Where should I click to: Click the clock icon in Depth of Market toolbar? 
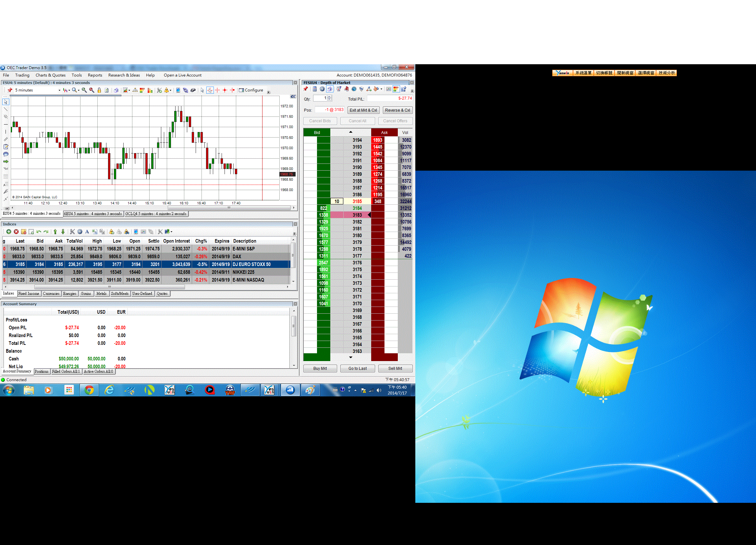click(x=354, y=89)
